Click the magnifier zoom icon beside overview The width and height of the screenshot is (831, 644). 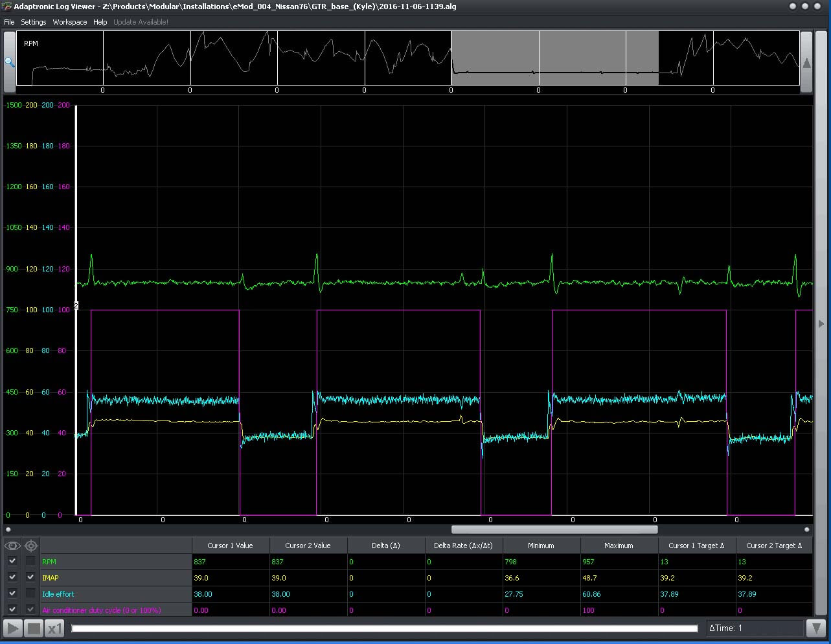coord(10,62)
